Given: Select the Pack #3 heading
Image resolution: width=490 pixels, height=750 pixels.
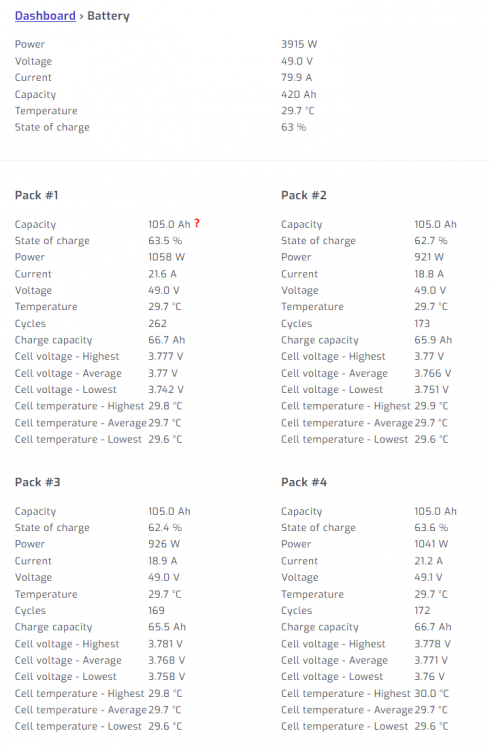Looking at the screenshot, I should [37, 482].
